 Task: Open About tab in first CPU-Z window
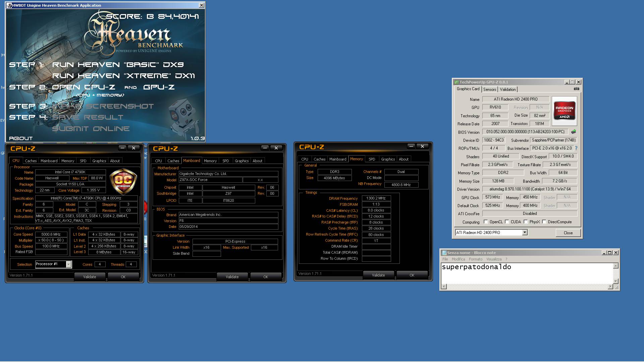click(x=115, y=161)
